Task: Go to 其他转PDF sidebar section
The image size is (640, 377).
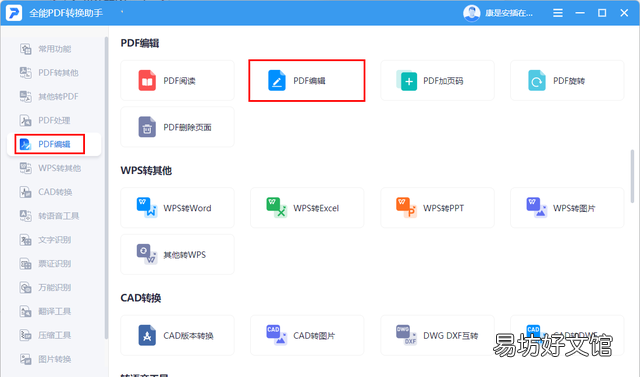Action: pos(49,97)
